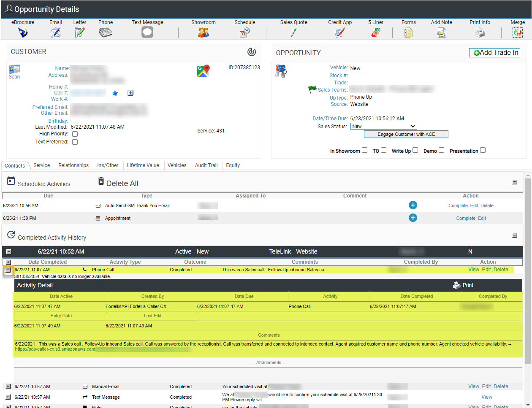532x408 pixels.
Task: Delete the Auto Send GM Thank You Email
Action: (487, 206)
